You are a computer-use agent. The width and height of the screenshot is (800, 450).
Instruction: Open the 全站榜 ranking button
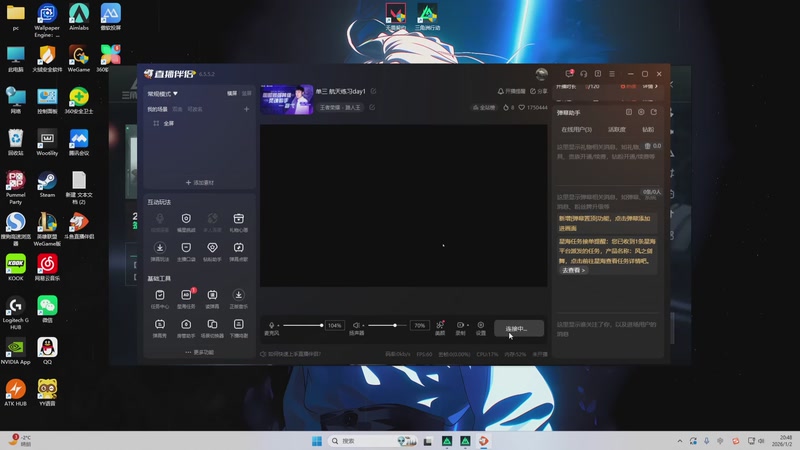(x=484, y=108)
